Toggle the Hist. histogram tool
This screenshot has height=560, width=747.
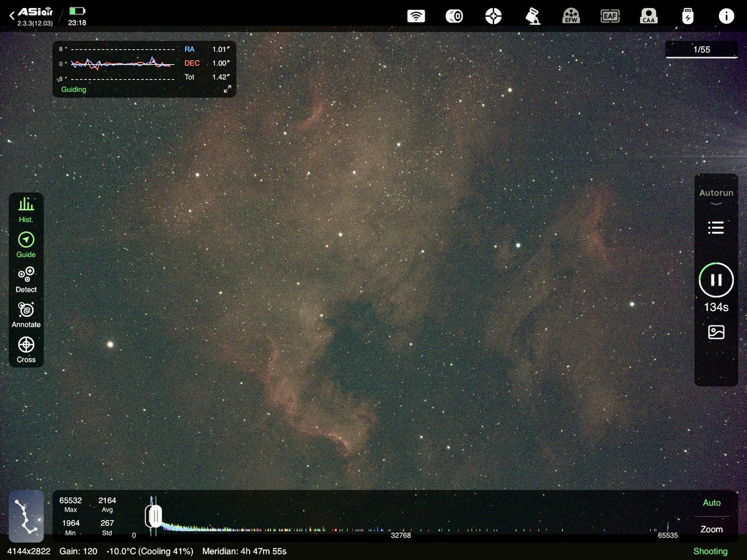pos(26,210)
